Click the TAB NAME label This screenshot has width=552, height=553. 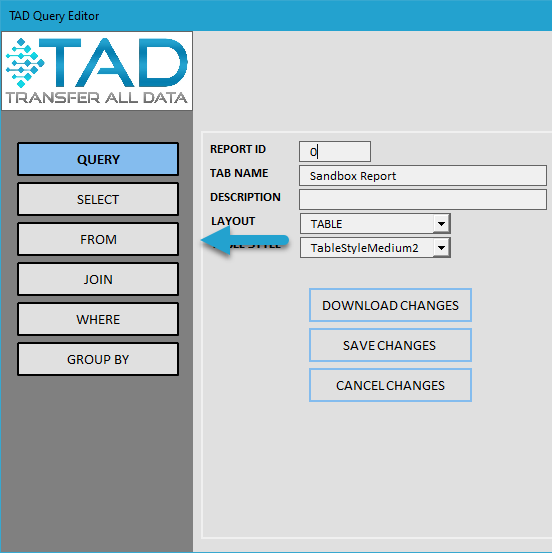pyautogui.click(x=239, y=173)
